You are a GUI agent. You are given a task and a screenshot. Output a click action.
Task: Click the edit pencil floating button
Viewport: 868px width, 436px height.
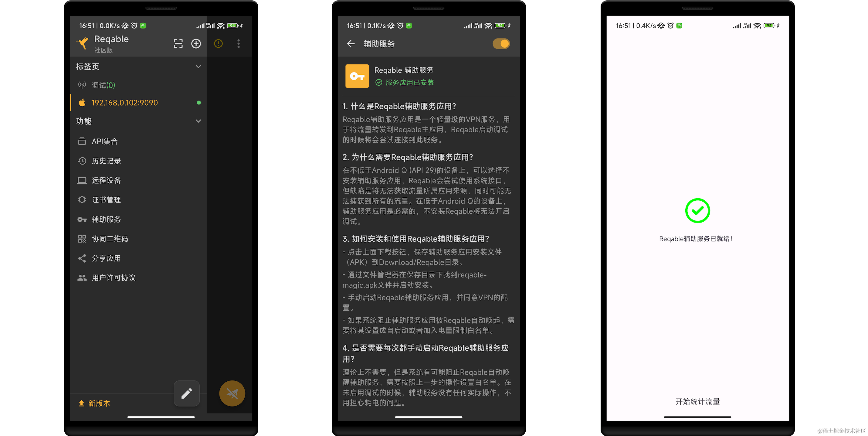(x=187, y=393)
